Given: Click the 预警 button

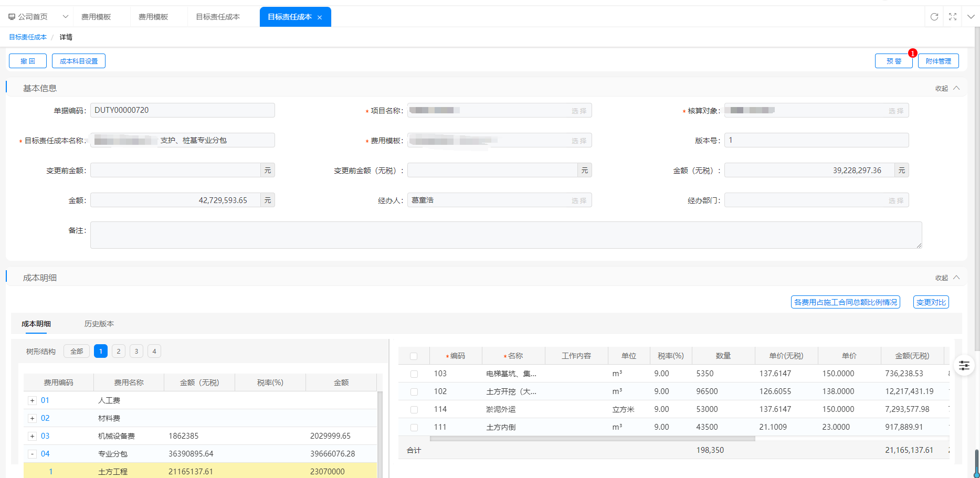Looking at the screenshot, I should pyautogui.click(x=894, y=61).
